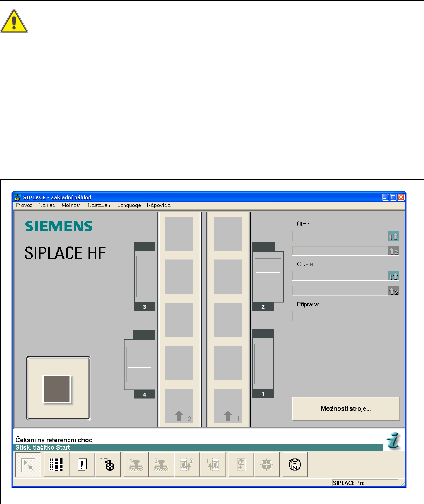Click the Cluster: label
This screenshot has height=504, width=424.
click(x=307, y=264)
